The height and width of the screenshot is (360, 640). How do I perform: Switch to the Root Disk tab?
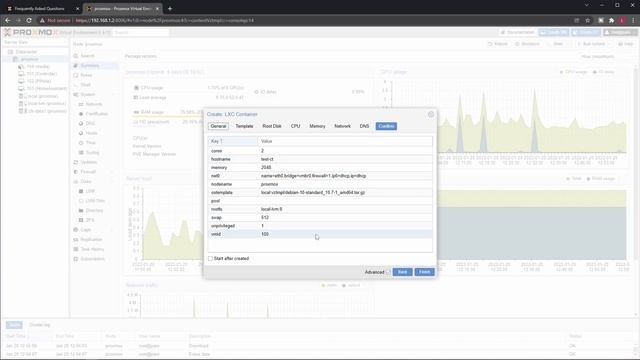272,127
